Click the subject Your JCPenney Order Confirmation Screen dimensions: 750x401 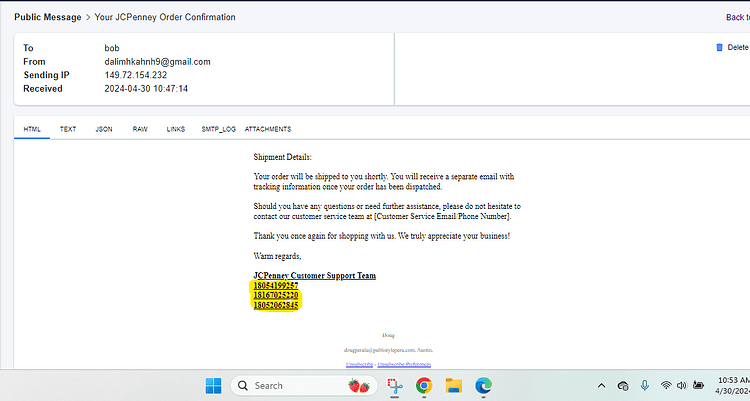pos(165,17)
